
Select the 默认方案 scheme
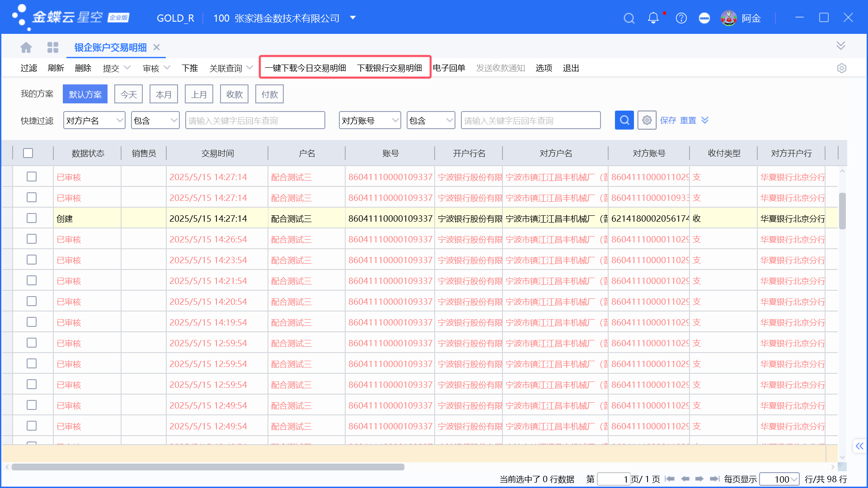[x=85, y=94]
